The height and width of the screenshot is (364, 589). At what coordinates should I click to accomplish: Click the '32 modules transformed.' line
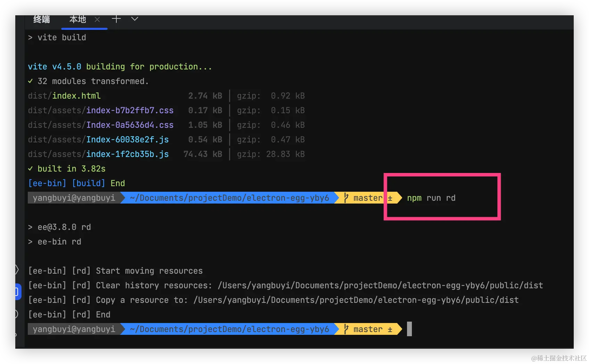coord(88,81)
